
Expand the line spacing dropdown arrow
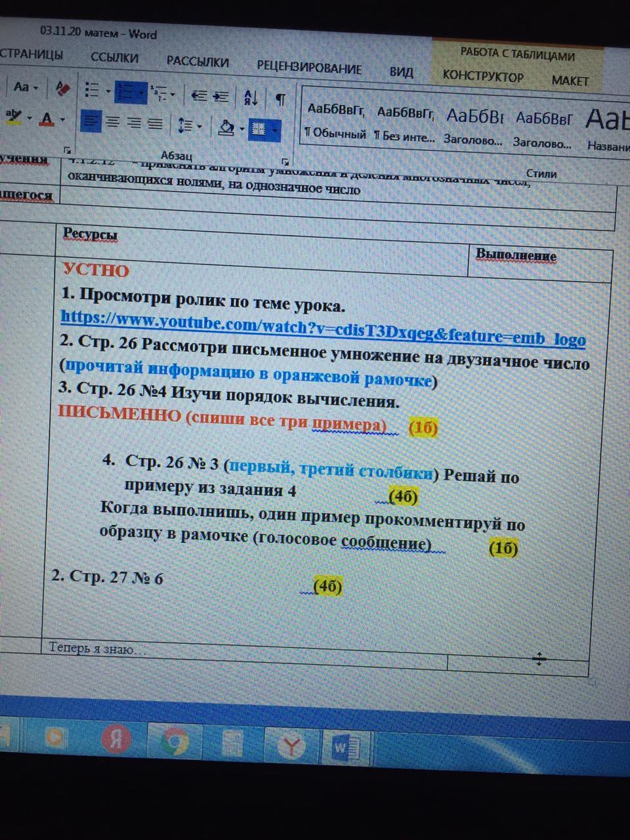(199, 126)
